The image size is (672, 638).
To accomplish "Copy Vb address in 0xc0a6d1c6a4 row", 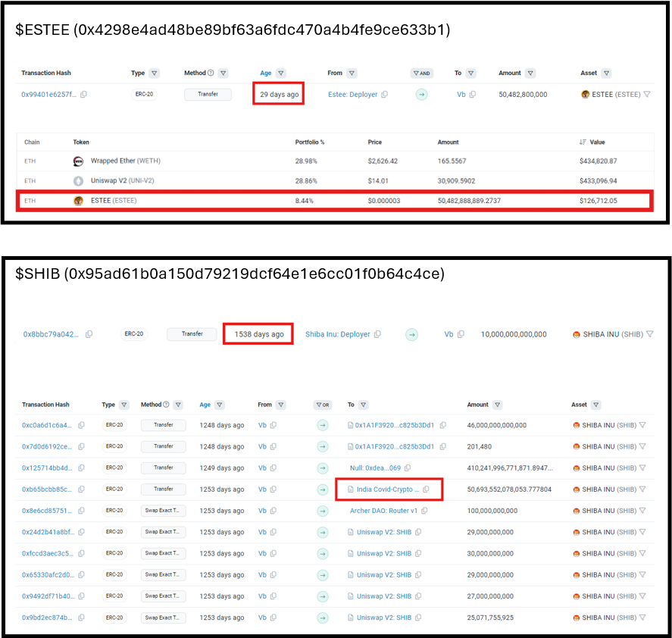I will [x=273, y=425].
